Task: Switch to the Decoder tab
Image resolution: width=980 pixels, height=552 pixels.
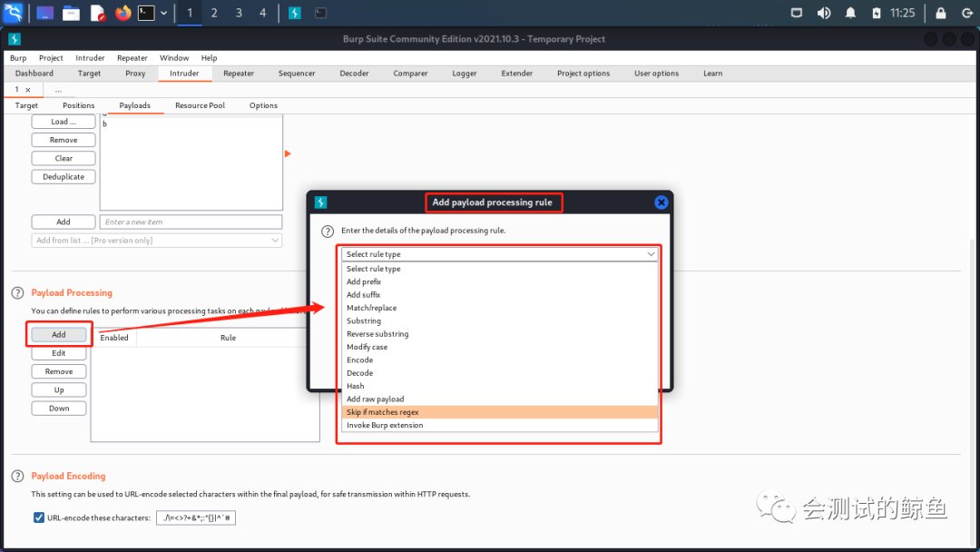Action: pyautogui.click(x=354, y=74)
